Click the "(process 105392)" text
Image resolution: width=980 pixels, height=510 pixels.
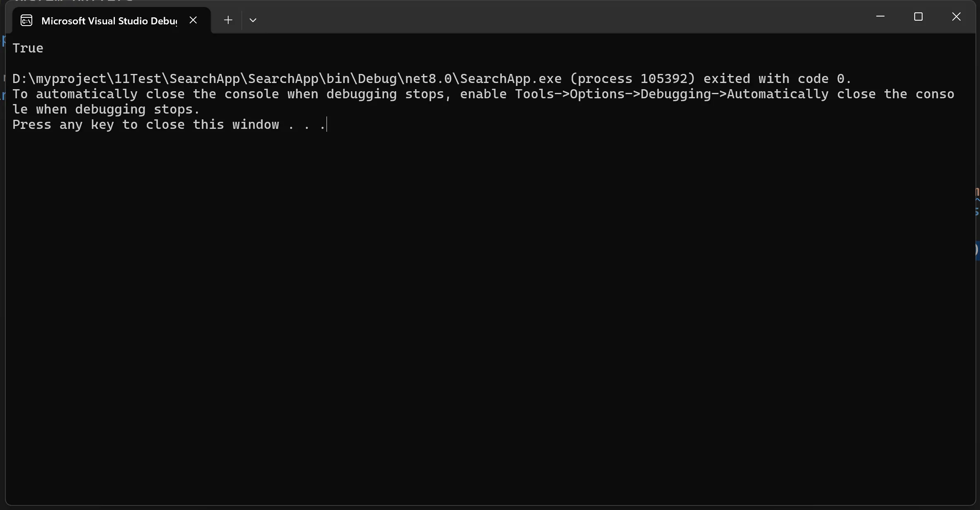tap(632, 79)
